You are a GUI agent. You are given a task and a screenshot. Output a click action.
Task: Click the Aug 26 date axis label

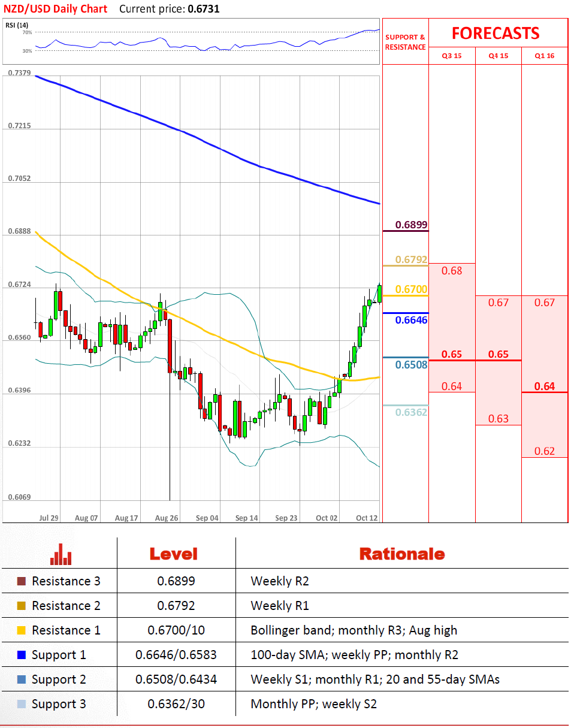[x=166, y=518]
